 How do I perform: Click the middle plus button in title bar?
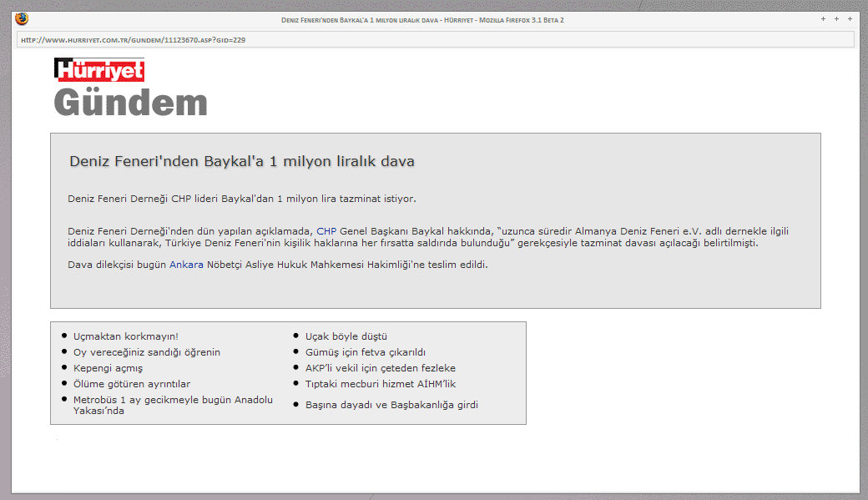[836, 19]
